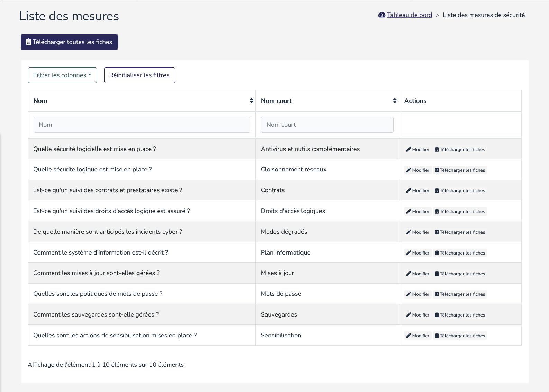Click clipboard icon for Droits d'accès logiques
The width and height of the screenshot is (549, 392).
pos(437,212)
